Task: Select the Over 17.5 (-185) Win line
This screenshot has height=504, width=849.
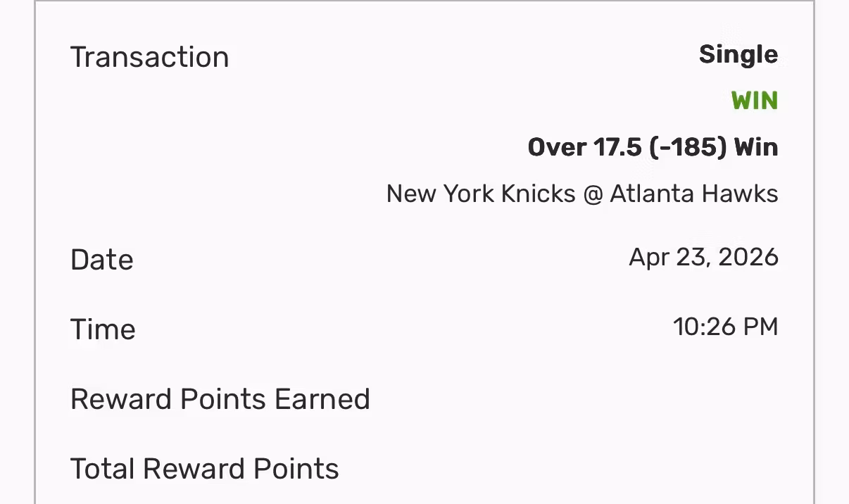Action: tap(653, 148)
